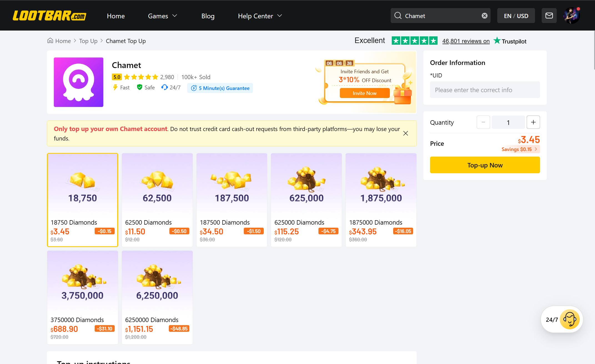Click the Trustpilot five-star rating
Viewport: 595px width, 364px height.
click(415, 41)
